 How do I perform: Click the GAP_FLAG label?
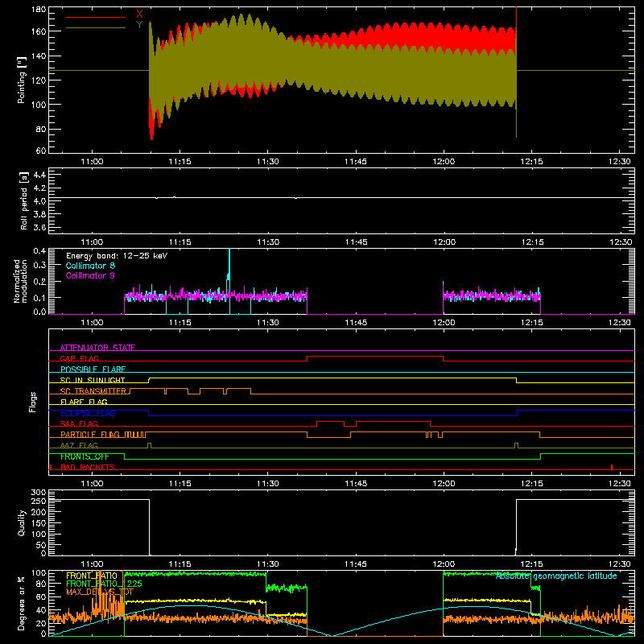pyautogui.click(x=79, y=358)
